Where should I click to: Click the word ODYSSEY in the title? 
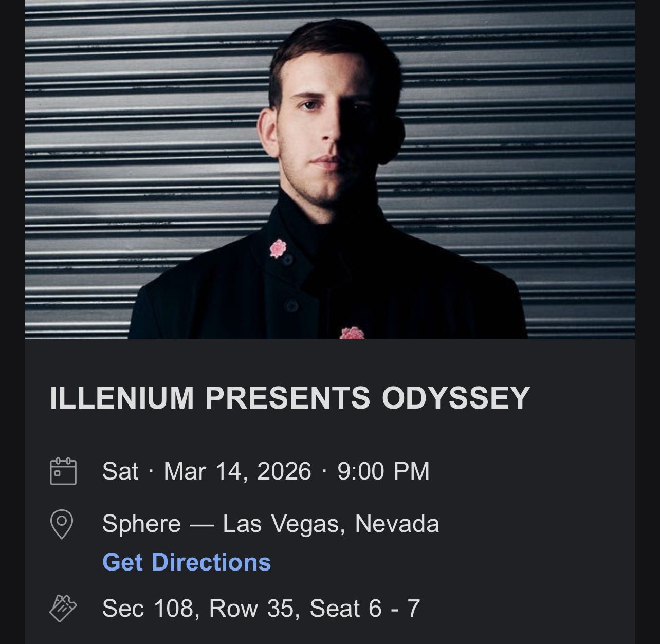pos(455,398)
